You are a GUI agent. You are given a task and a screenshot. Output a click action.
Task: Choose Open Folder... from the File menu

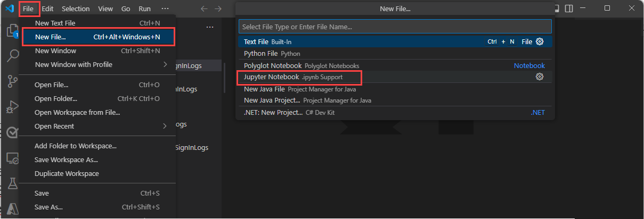click(97, 99)
